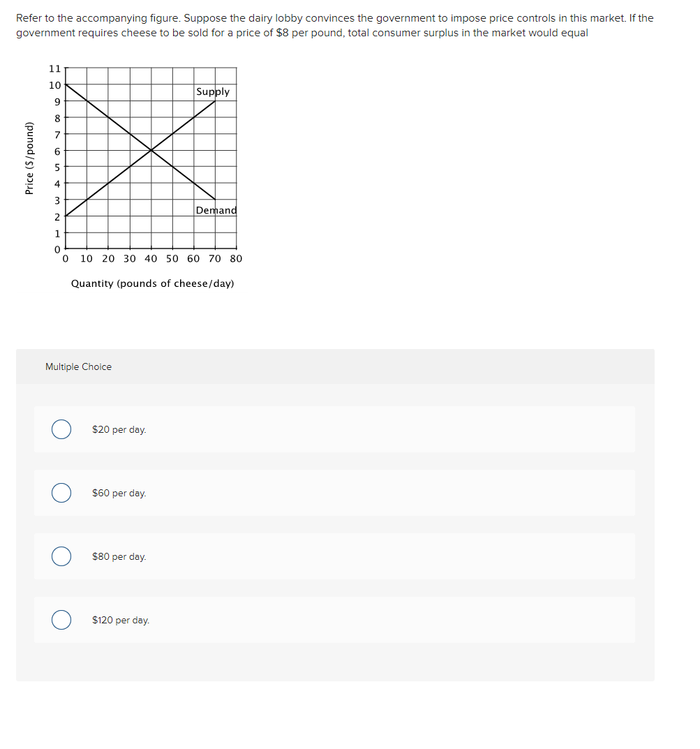Click the $80 per day answer text
This screenshot has height=749, width=700.
[119, 556]
